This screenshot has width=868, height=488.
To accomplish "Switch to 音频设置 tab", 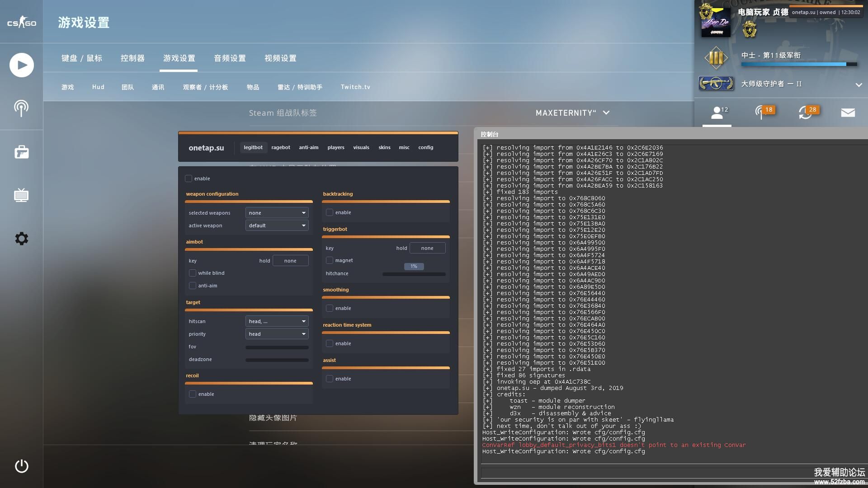I will tap(230, 58).
